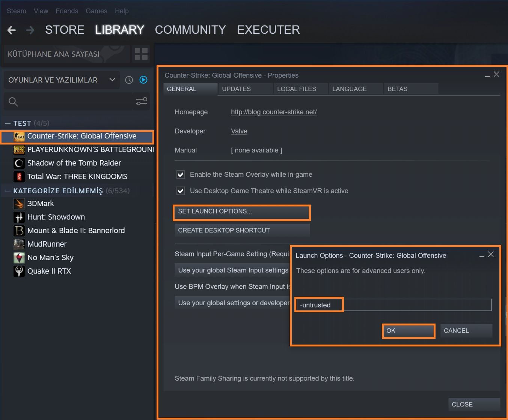Go back with the left arrow
Viewport: 508px width, 420px height.
point(12,30)
